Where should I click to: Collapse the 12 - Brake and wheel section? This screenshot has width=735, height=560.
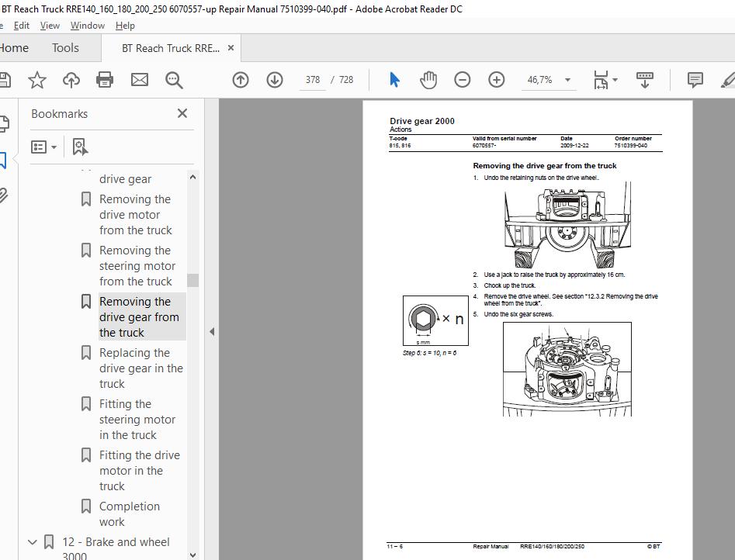point(33,542)
